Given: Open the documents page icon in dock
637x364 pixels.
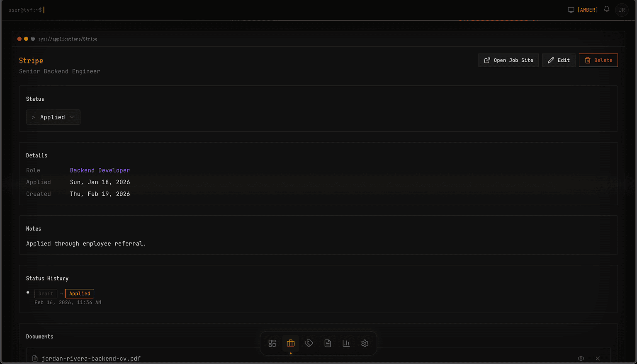Looking at the screenshot, I should pos(328,343).
